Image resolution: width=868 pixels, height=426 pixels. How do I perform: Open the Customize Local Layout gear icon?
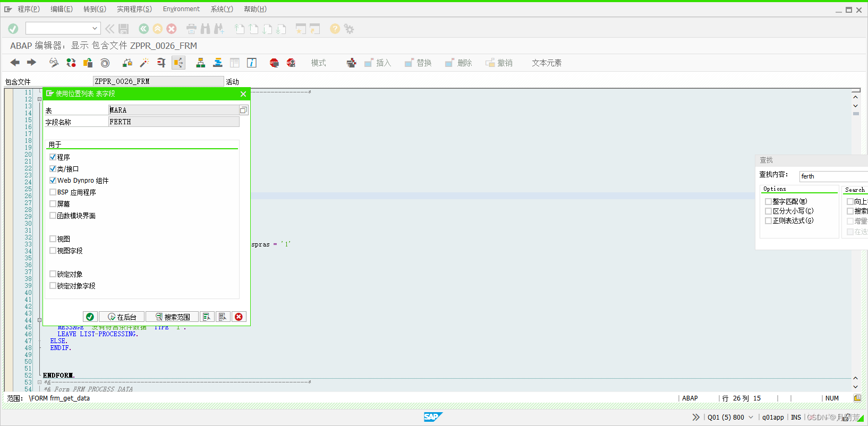click(x=349, y=29)
